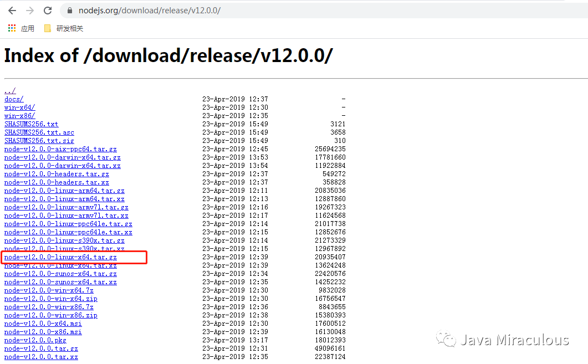Download node-v12.0.0-headers.tar.xz
This screenshot has width=588, height=364.
point(57,182)
